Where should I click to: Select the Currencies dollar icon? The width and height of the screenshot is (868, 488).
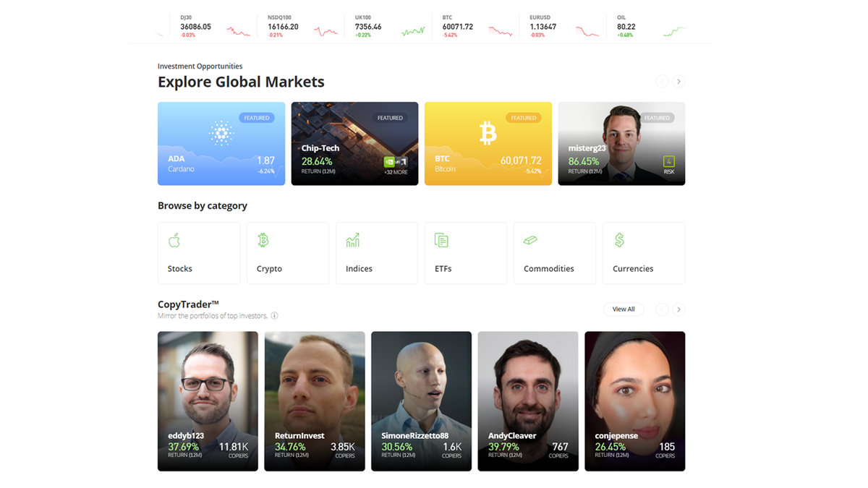(x=619, y=239)
